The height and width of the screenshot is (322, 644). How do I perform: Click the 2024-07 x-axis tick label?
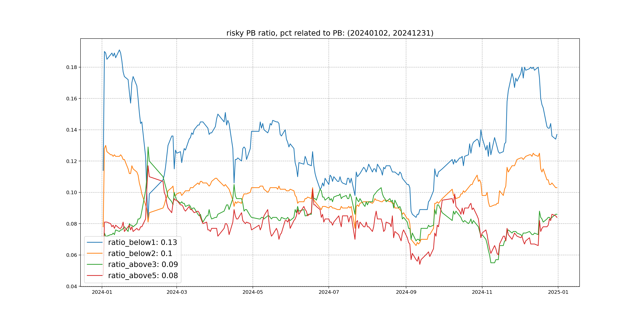329,292
